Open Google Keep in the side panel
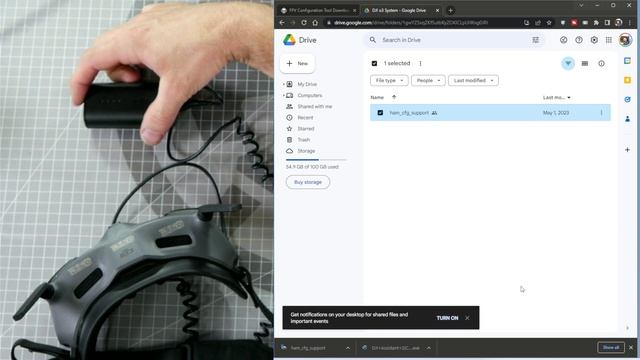 627,80
